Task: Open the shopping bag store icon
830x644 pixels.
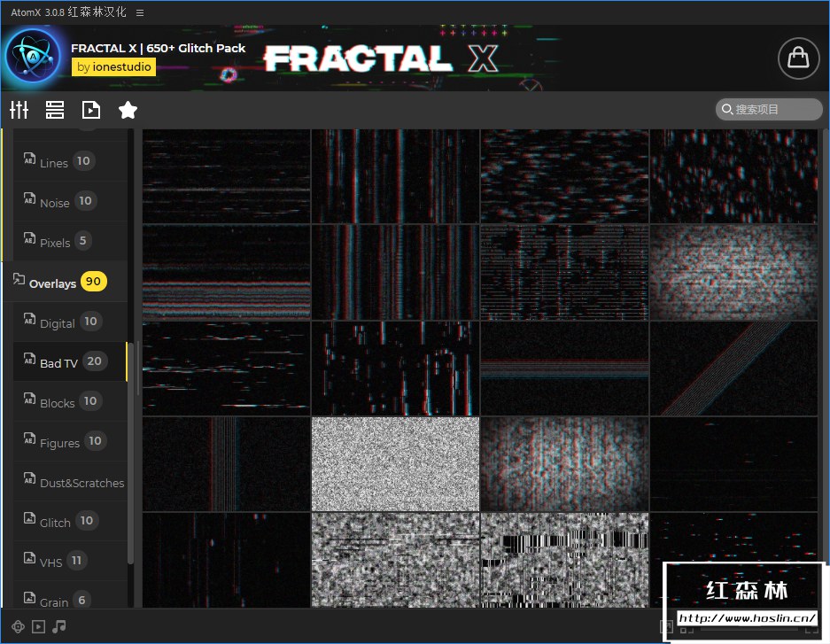Action: (x=798, y=58)
